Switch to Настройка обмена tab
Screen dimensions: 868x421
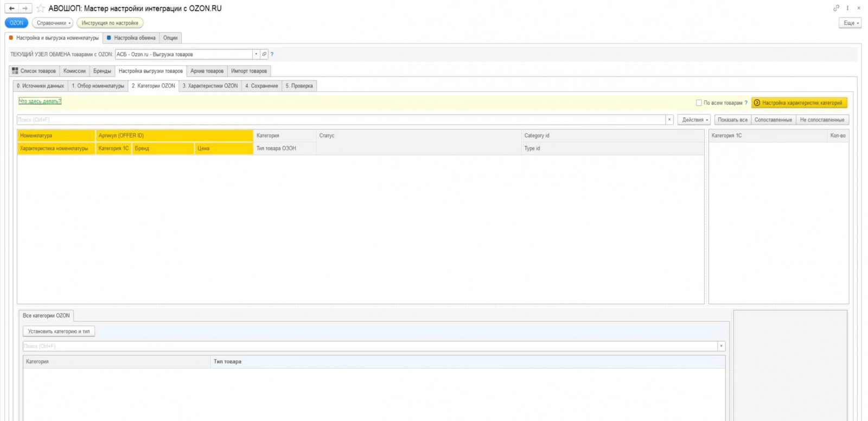pos(131,38)
